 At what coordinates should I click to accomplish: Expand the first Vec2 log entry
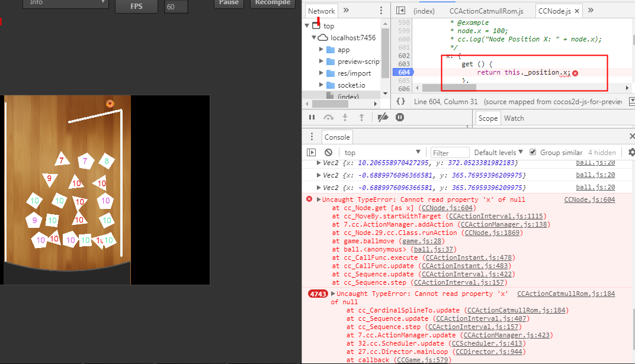click(319, 163)
